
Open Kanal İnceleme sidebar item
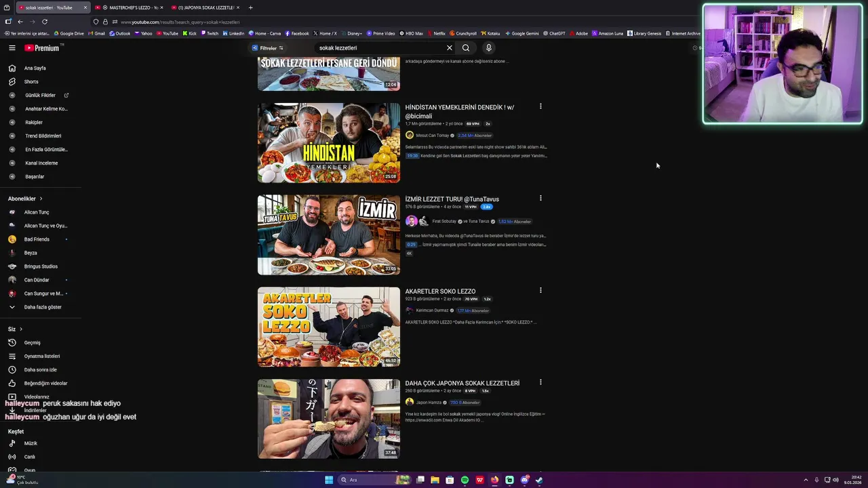tap(41, 163)
